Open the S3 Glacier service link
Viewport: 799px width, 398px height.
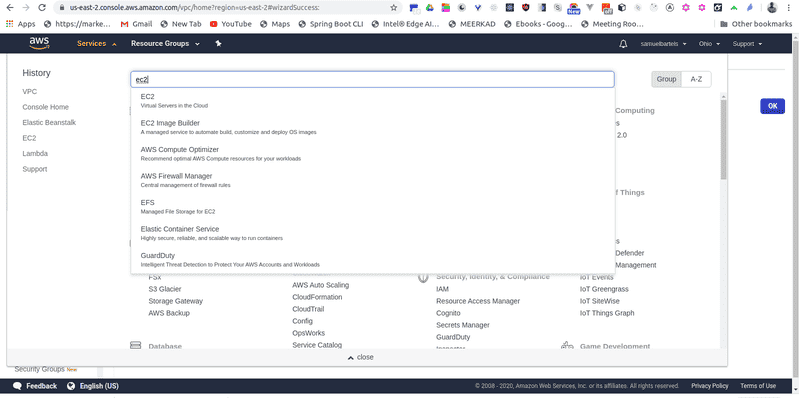165,289
